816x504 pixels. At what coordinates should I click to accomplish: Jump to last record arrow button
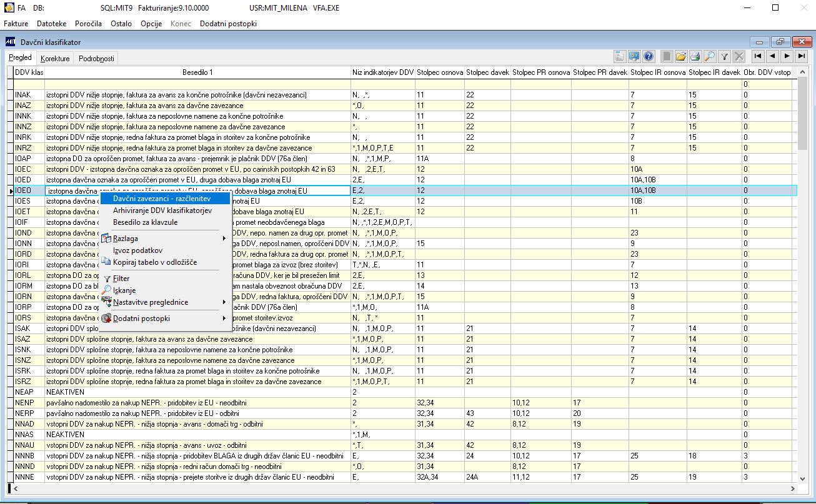(801, 57)
